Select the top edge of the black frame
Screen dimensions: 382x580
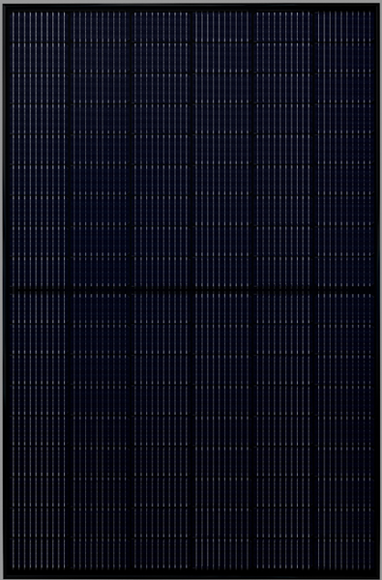tap(191, 7)
